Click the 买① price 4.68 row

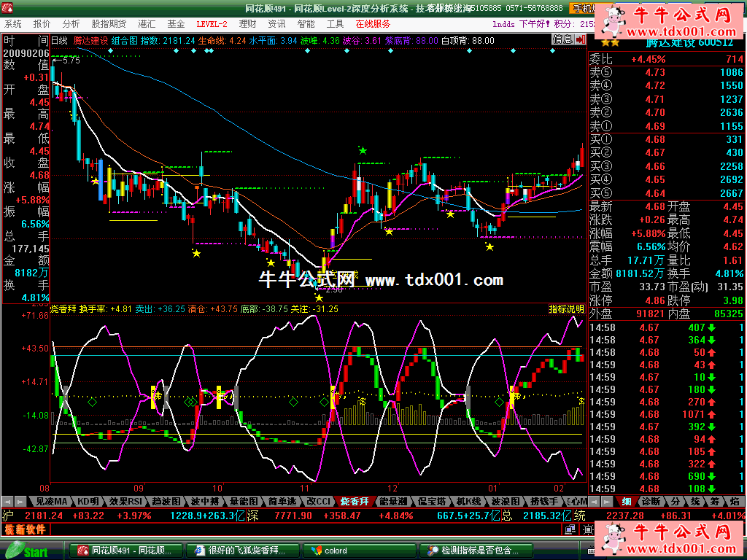click(x=667, y=139)
